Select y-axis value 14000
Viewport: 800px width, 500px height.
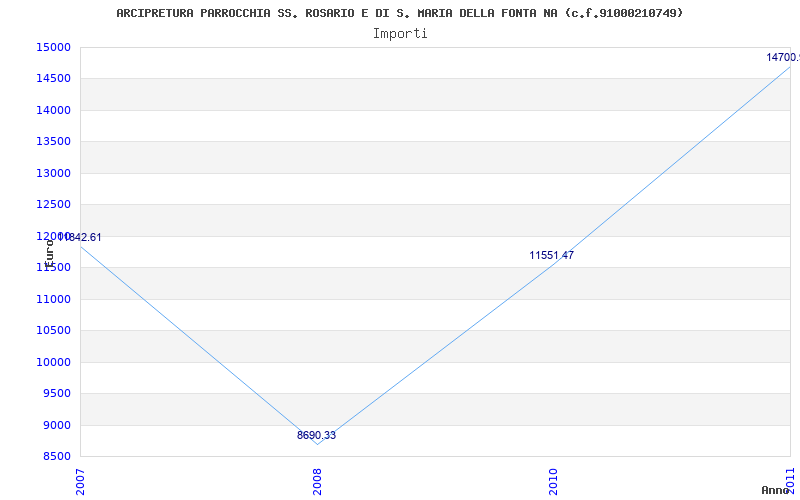[53, 110]
